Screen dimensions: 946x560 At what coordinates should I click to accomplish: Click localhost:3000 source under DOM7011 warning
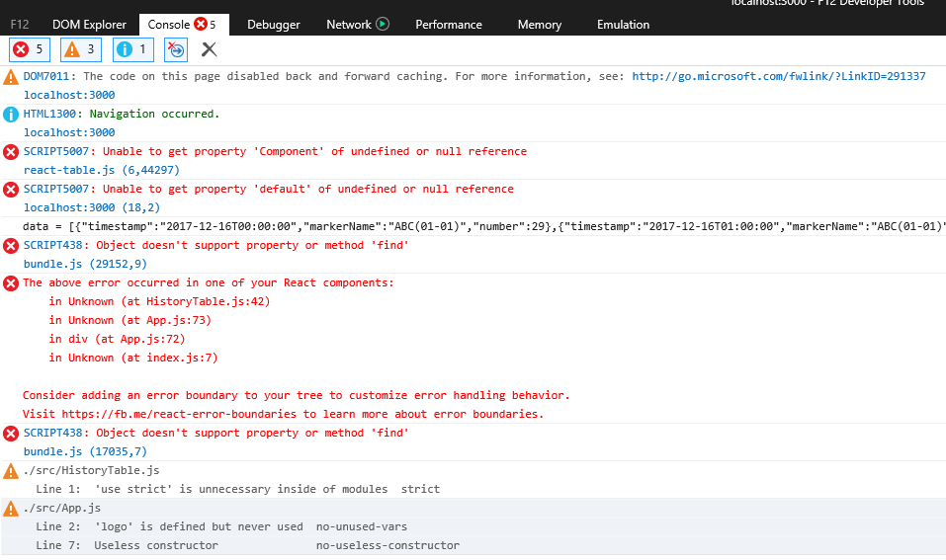tap(69, 95)
